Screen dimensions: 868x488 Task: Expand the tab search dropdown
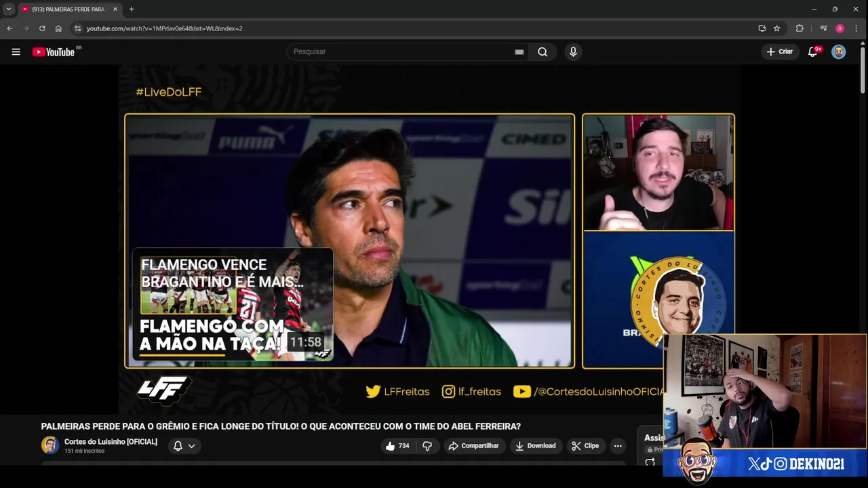point(8,9)
